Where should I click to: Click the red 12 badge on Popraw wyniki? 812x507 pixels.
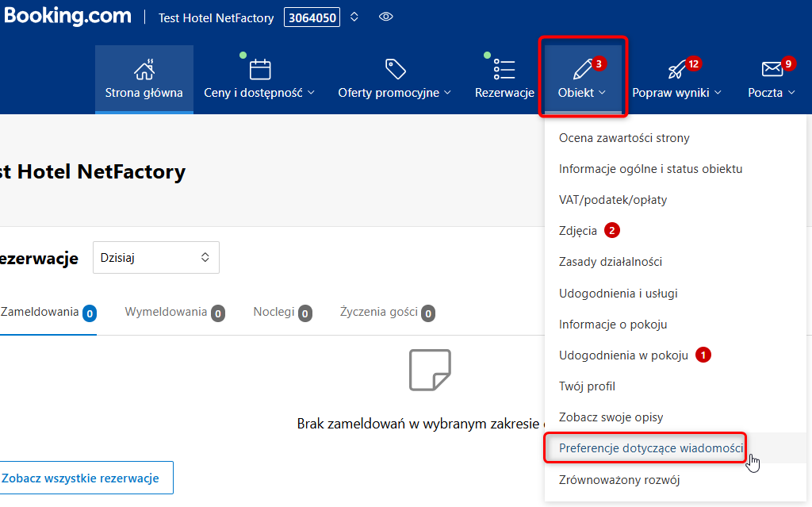pos(693,63)
